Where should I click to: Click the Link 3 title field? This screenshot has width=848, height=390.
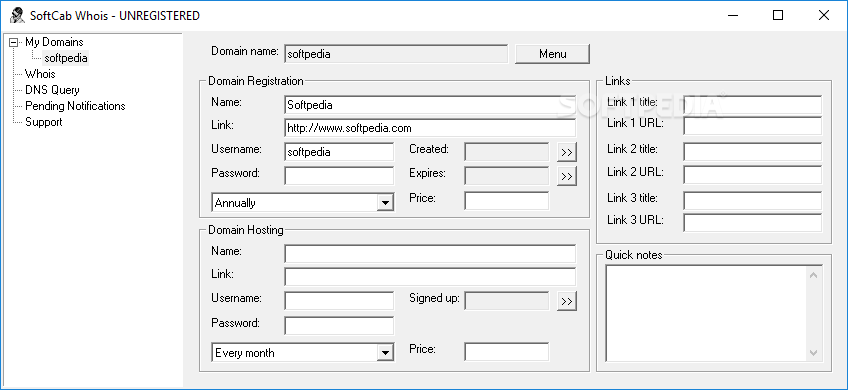point(752,201)
